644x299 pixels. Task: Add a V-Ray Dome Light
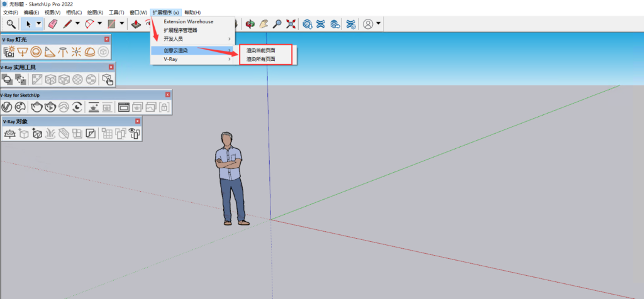point(91,52)
